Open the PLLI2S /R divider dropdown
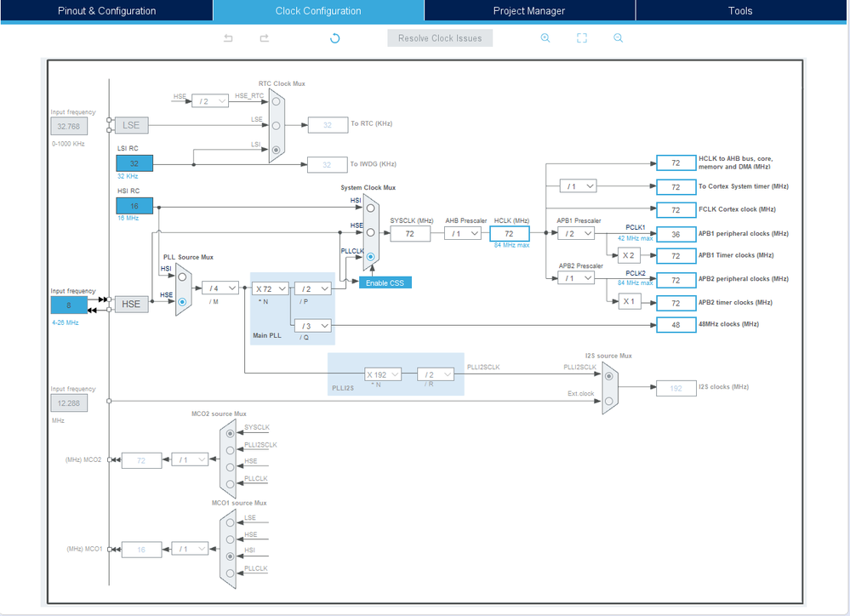 [436, 374]
